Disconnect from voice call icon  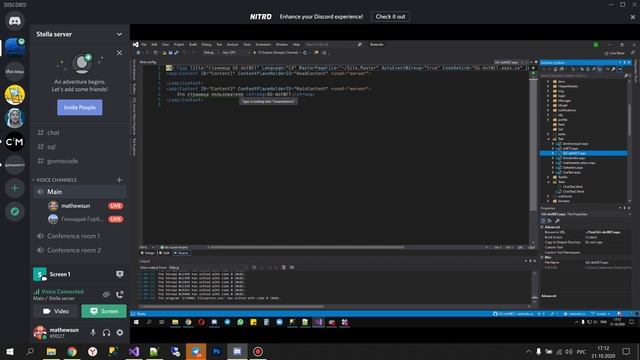120,294
